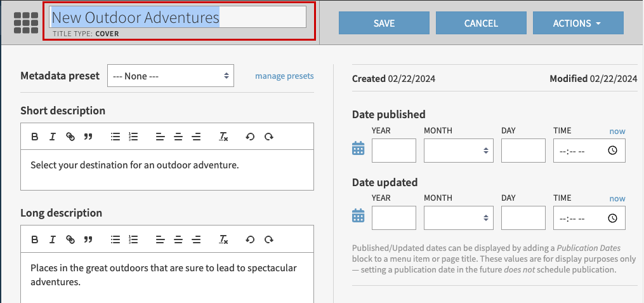Viewport: 644px width, 303px height.
Task: Insert numbered list in Long description
Action: [133, 239]
